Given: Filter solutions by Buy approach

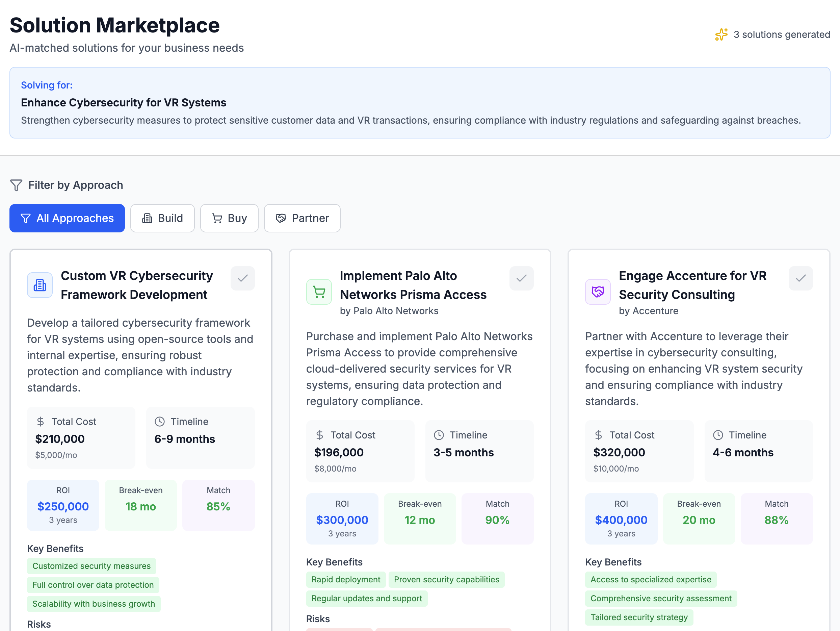Looking at the screenshot, I should (229, 218).
